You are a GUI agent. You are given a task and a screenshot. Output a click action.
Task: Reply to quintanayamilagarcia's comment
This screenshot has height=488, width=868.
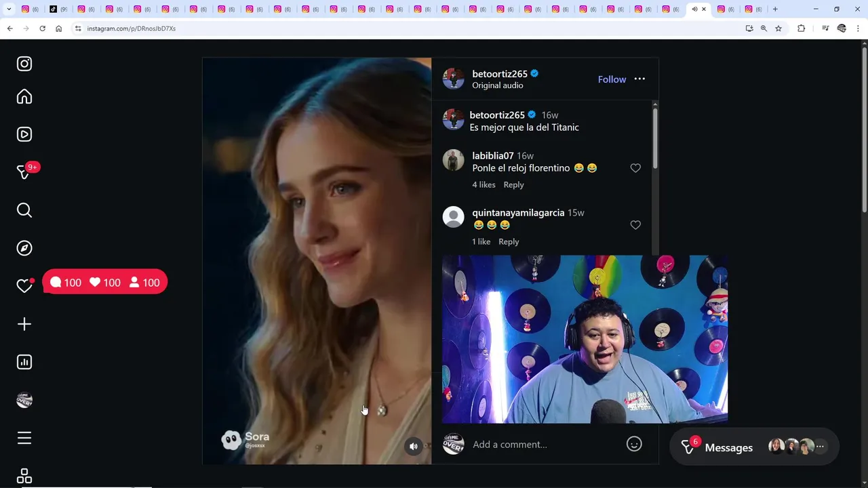click(509, 241)
